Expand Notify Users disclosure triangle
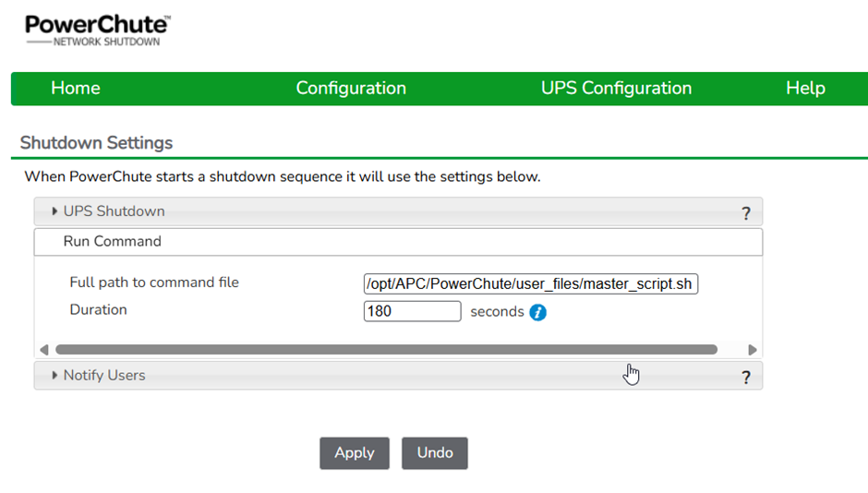This screenshot has height=493, width=868. pos(54,375)
